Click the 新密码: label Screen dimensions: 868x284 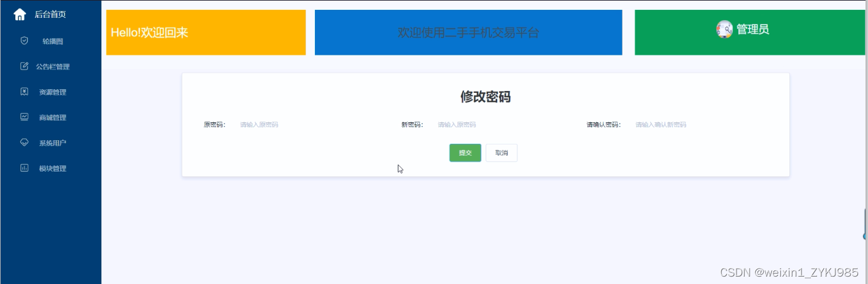(x=413, y=125)
